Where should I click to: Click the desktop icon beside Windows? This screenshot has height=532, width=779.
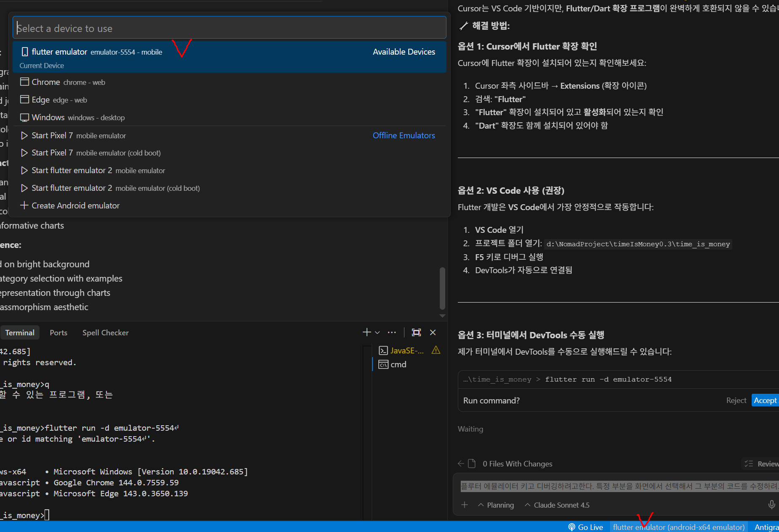(25, 117)
